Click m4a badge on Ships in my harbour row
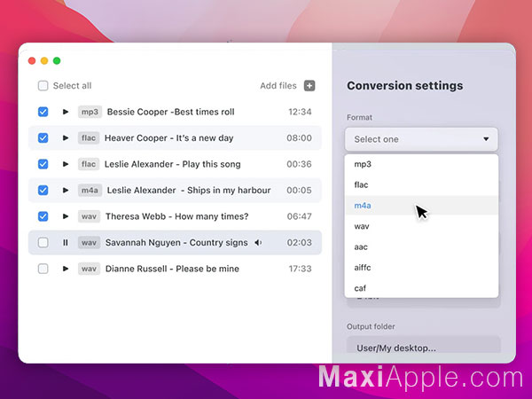Viewport: 532px width, 399px height. click(x=90, y=190)
